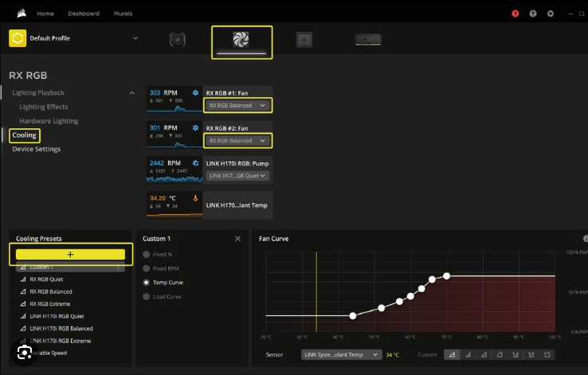Click the LINK H170...lant Temp sensor label
The width and height of the screenshot is (588, 375).
(237, 205)
